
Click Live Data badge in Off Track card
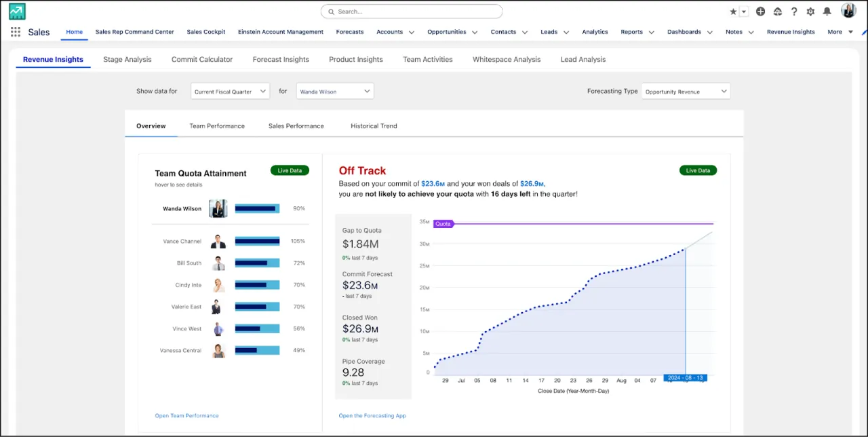(x=698, y=170)
